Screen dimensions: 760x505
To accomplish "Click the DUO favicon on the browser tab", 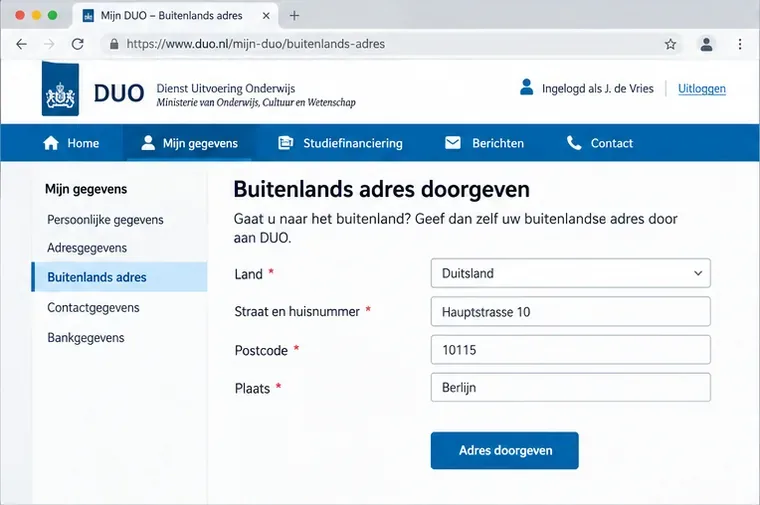I will click(88, 16).
